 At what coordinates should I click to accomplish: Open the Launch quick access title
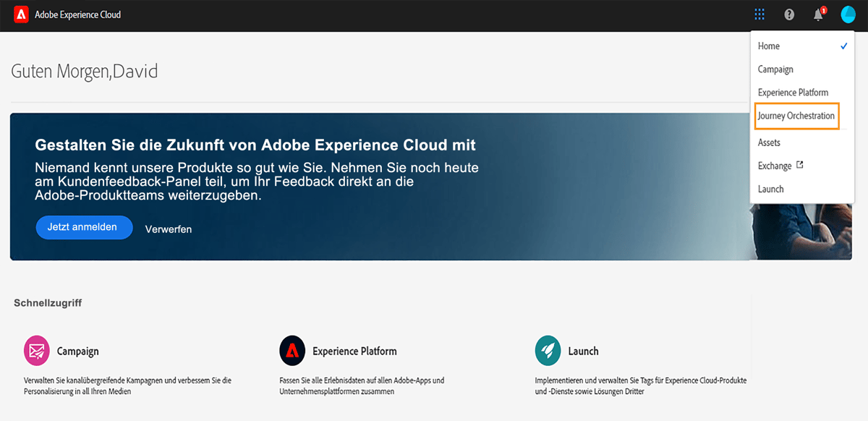[x=583, y=351]
